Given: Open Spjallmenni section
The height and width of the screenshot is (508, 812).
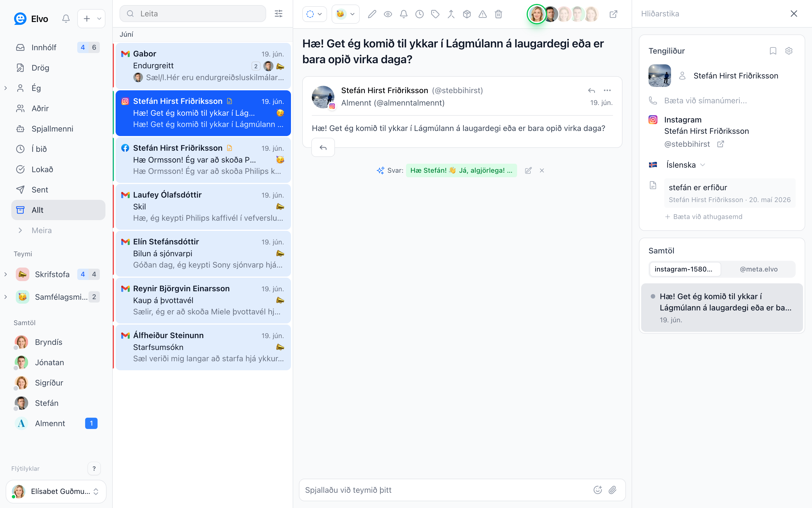Looking at the screenshot, I should [58, 129].
